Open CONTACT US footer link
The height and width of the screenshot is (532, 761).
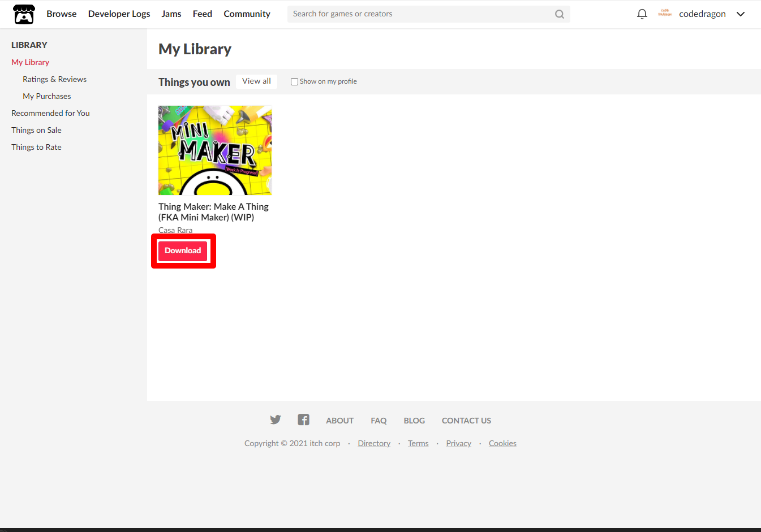pyautogui.click(x=467, y=421)
